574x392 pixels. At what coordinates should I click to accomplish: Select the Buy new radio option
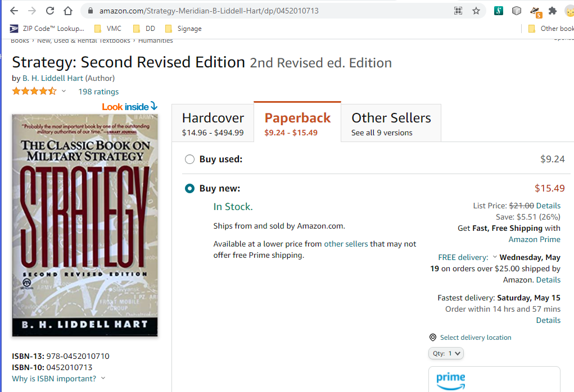click(189, 189)
